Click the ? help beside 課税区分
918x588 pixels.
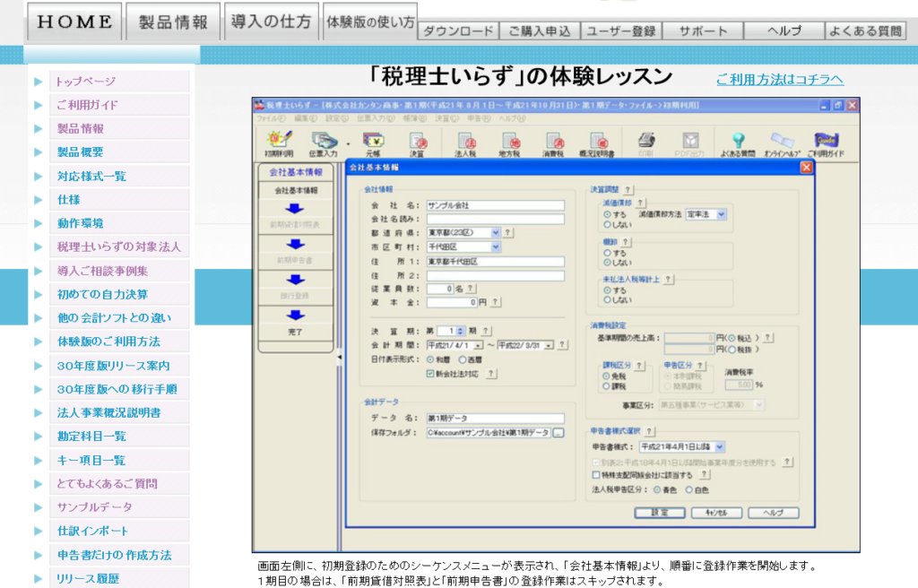(x=639, y=365)
